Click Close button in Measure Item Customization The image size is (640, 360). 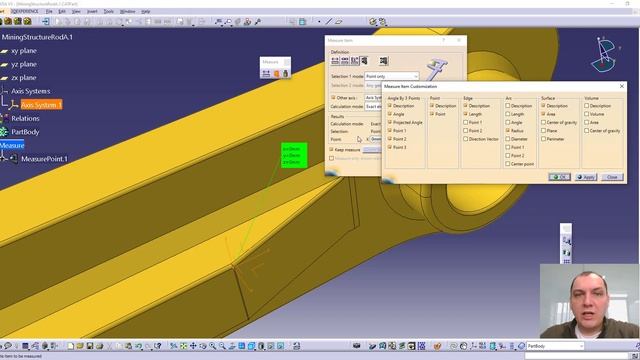click(612, 177)
